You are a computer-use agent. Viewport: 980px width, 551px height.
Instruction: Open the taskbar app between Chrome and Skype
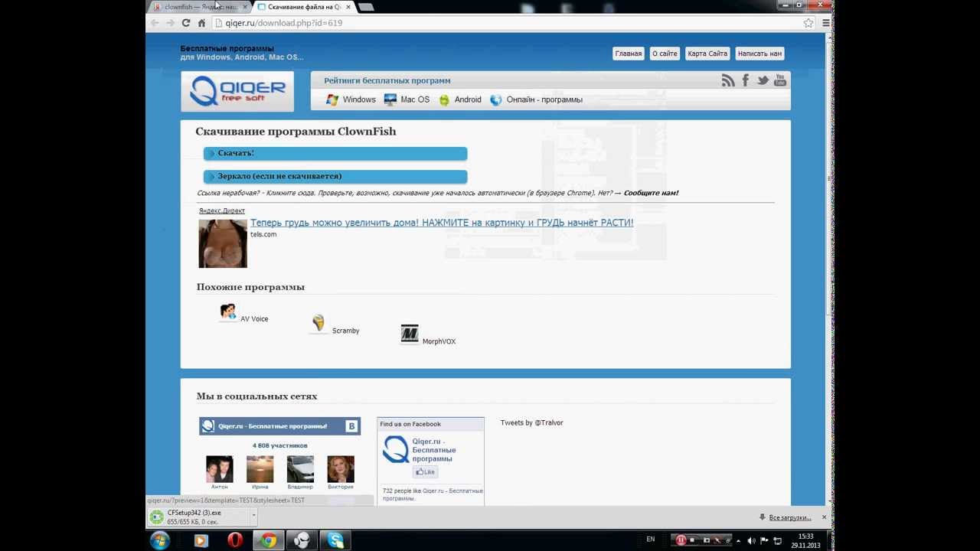pyautogui.click(x=302, y=540)
